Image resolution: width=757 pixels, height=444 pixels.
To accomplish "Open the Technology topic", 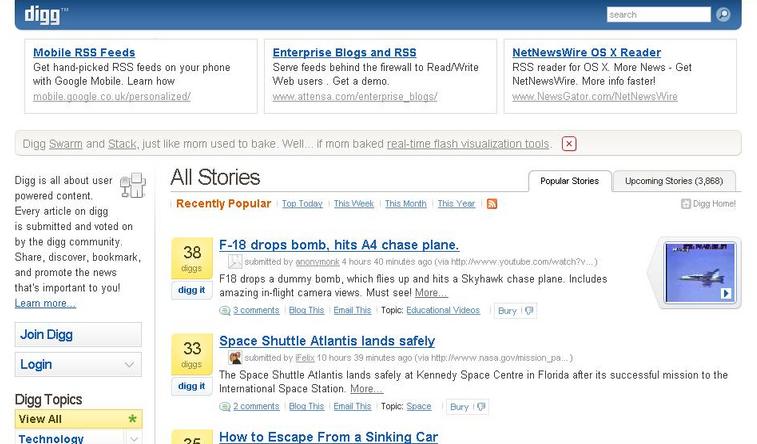I will pyautogui.click(x=51, y=439).
